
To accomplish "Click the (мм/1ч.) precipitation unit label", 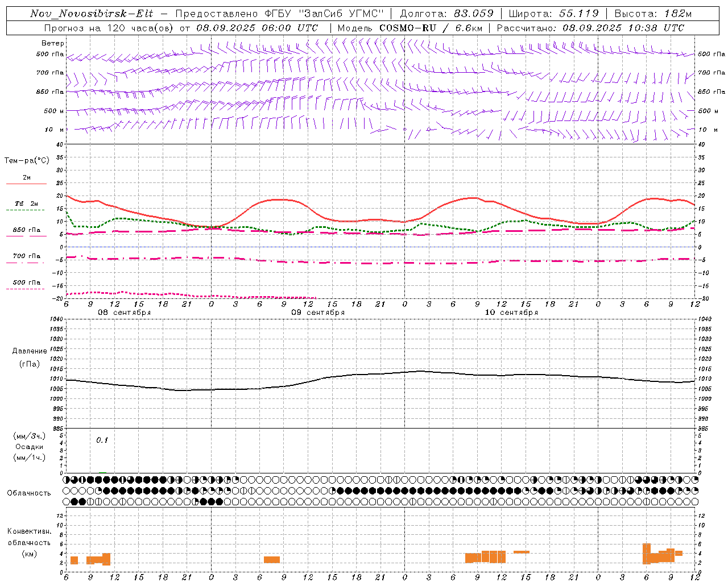I will point(30,458).
